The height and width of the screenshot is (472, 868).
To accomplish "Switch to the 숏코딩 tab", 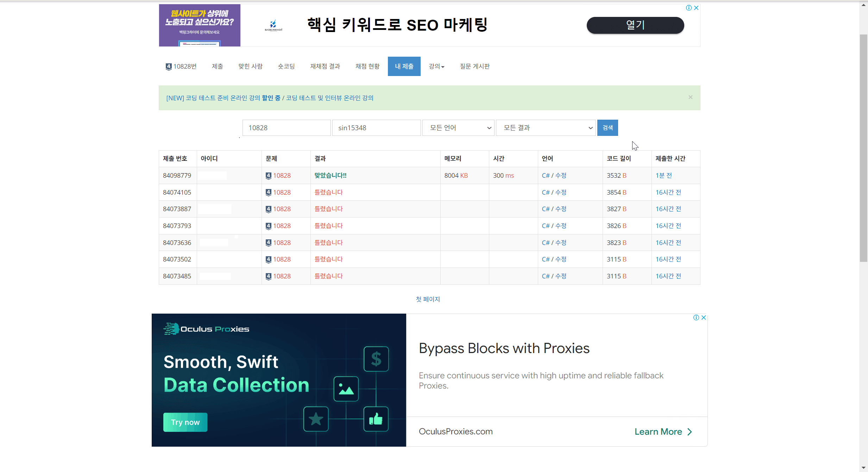I will click(286, 67).
